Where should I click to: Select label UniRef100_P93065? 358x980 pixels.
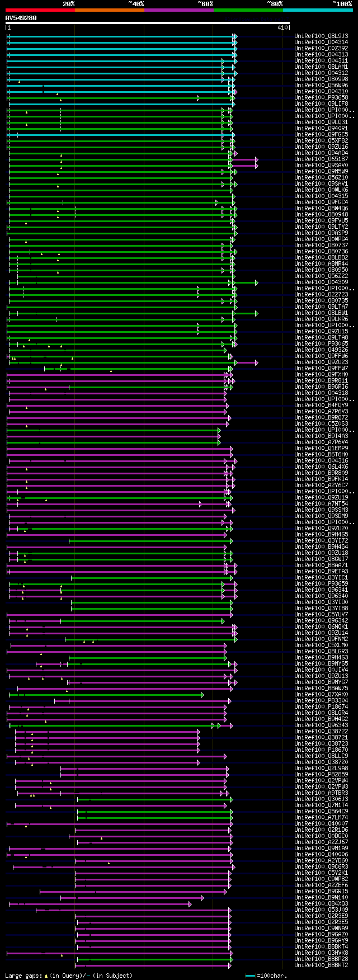tap(321, 343)
